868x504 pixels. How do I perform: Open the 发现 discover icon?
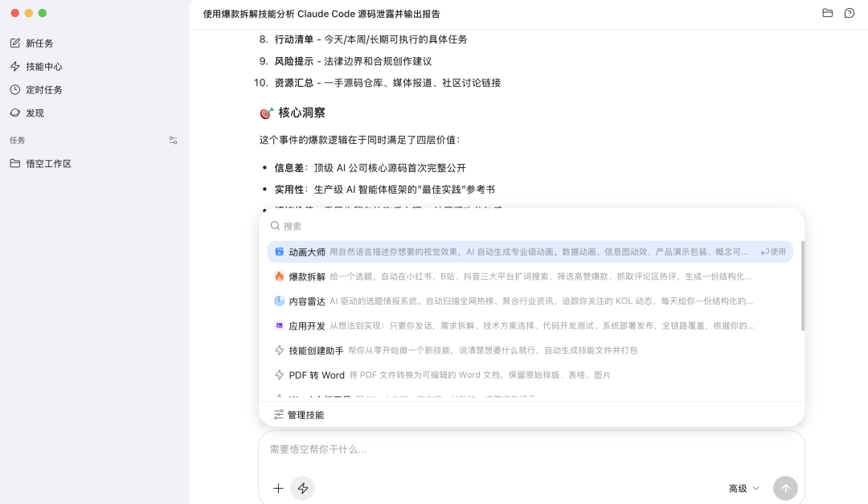pos(15,113)
